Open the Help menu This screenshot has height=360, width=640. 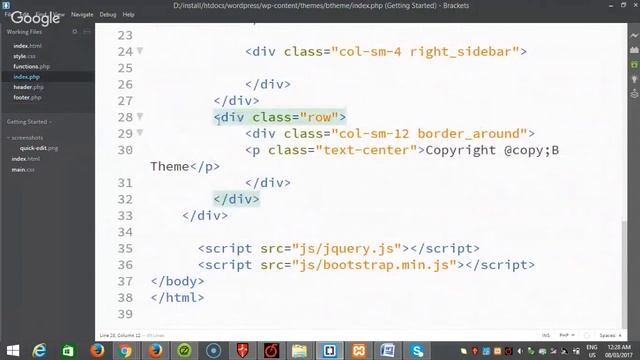(128, 14)
